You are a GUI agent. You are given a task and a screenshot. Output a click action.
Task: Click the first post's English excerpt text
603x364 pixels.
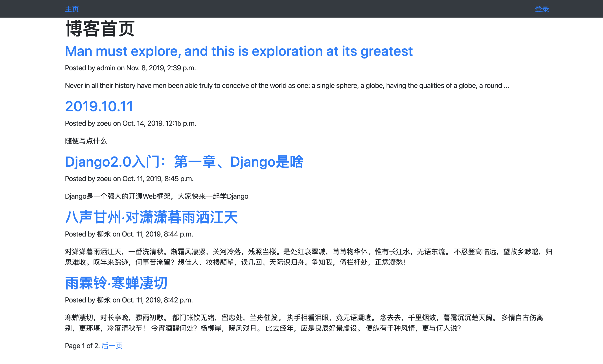pos(287,86)
